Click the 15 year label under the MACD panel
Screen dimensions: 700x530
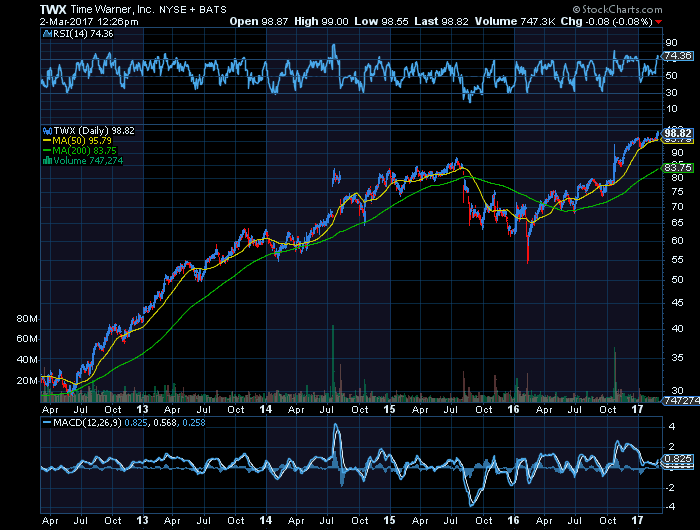[390, 520]
